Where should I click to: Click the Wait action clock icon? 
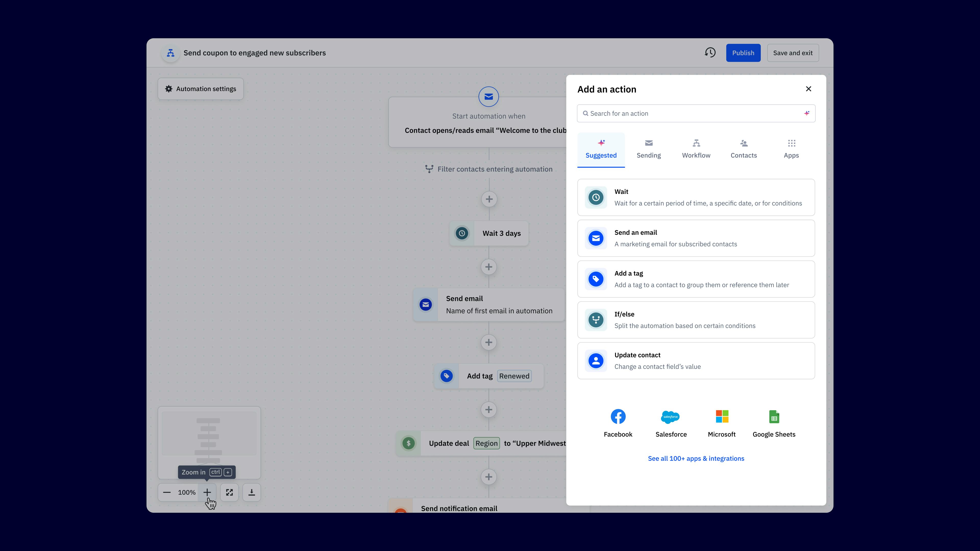click(x=596, y=197)
